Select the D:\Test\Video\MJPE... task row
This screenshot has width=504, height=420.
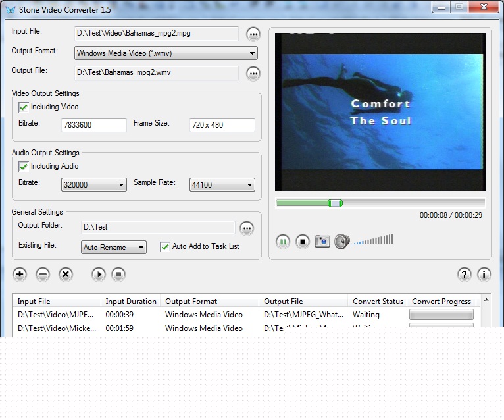pos(247,315)
